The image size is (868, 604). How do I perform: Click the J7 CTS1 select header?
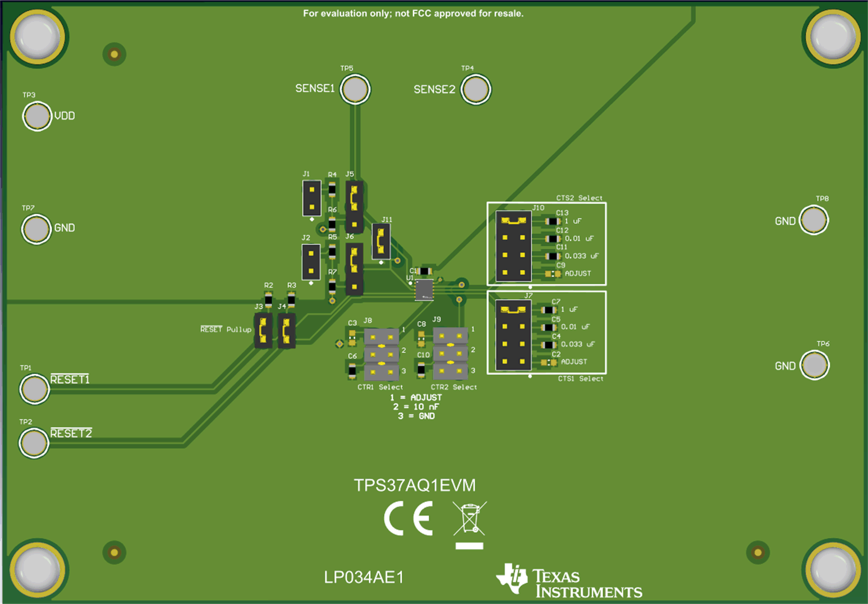click(513, 335)
